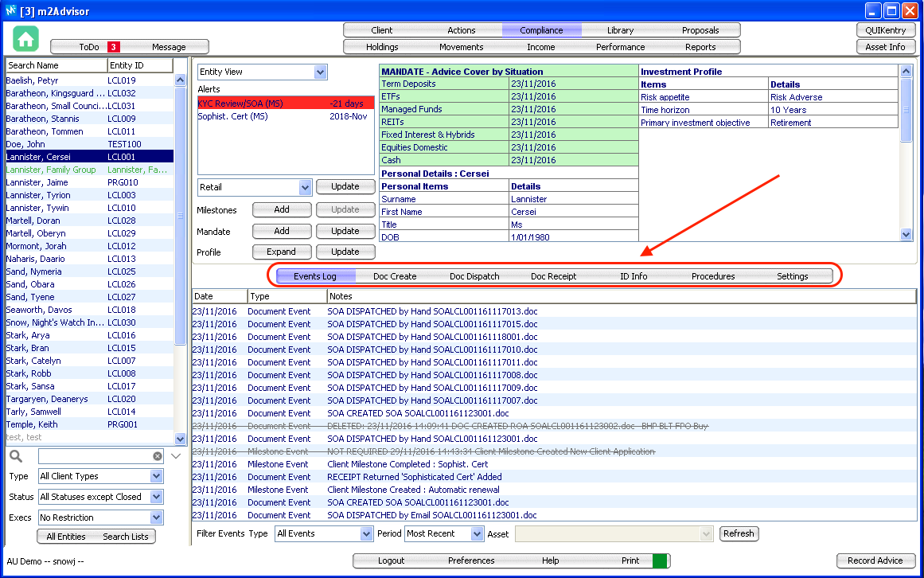
Task: Open the Holdings menu
Action: 382,47
